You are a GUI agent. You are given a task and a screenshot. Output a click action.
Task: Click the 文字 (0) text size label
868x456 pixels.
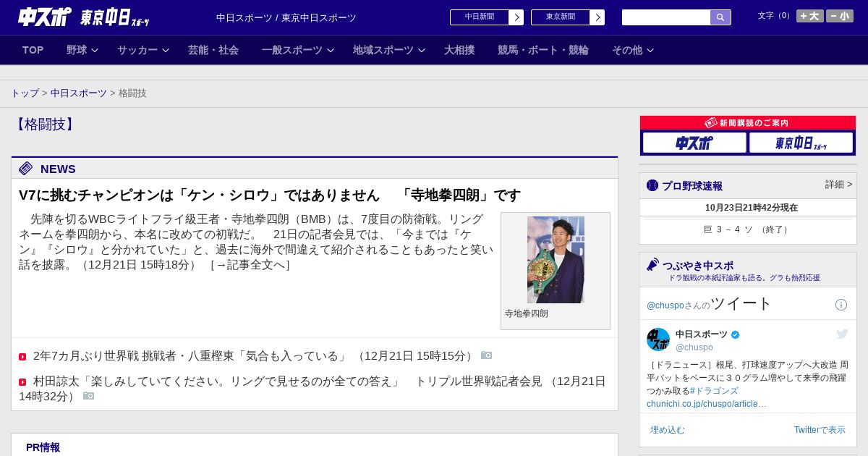[775, 16]
